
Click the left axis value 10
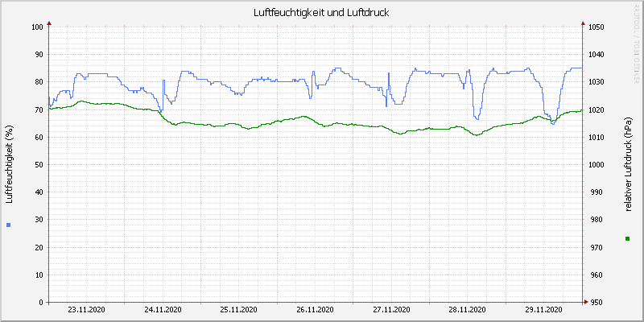[x=39, y=275]
